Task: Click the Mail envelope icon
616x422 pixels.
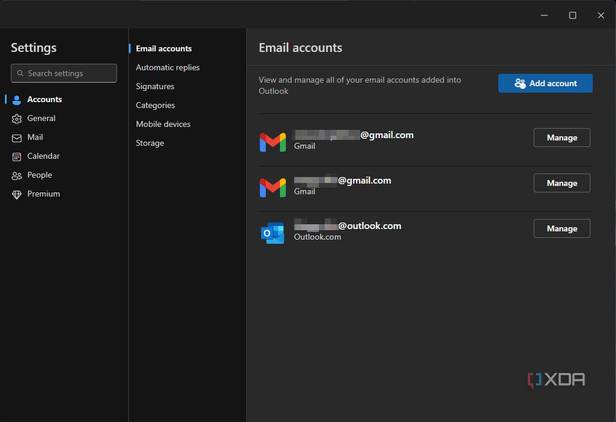Action: point(16,138)
